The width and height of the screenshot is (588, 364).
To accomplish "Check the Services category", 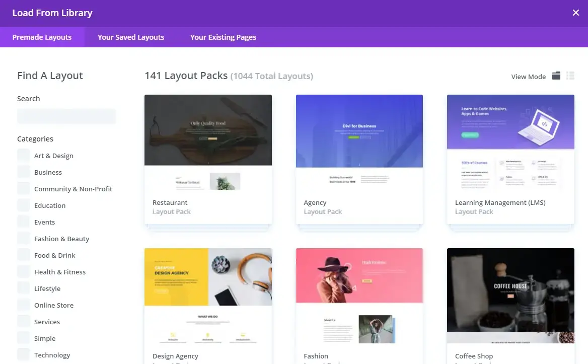I will point(23,321).
